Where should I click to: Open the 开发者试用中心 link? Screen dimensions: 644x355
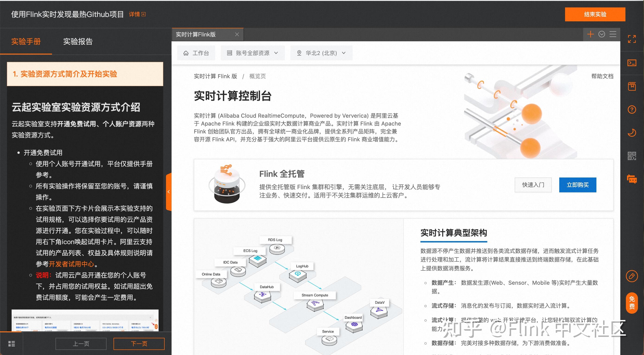coord(71,264)
